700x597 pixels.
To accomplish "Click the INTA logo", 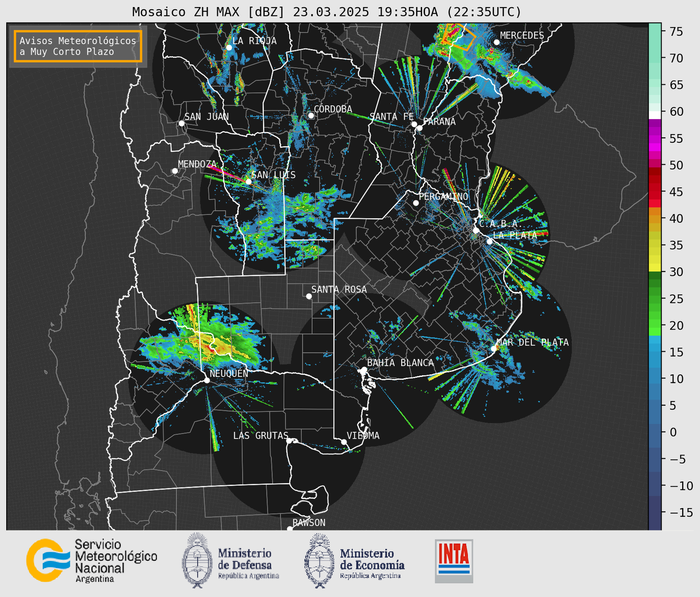I will [x=454, y=561].
